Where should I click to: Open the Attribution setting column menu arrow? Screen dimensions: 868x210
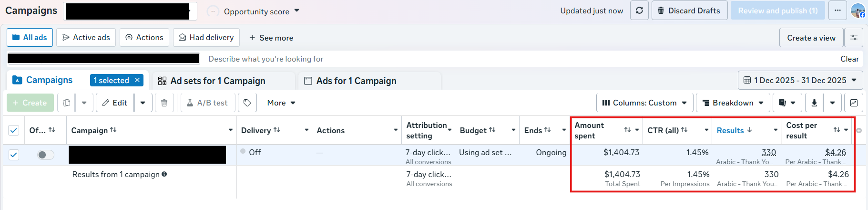click(449, 130)
